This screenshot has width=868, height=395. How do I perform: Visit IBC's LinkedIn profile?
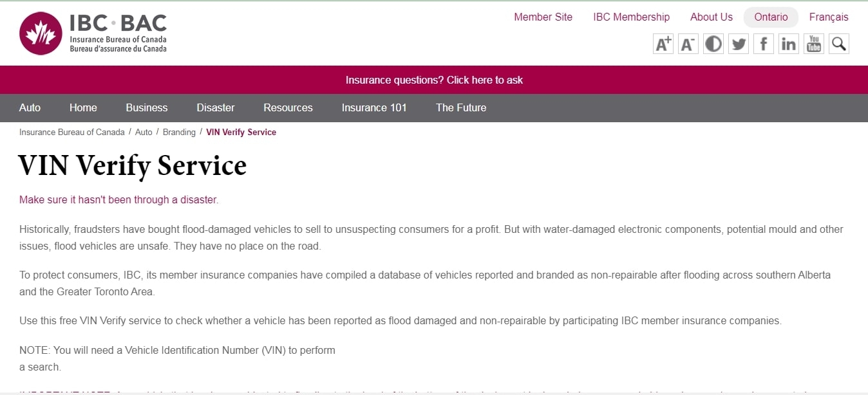click(789, 44)
